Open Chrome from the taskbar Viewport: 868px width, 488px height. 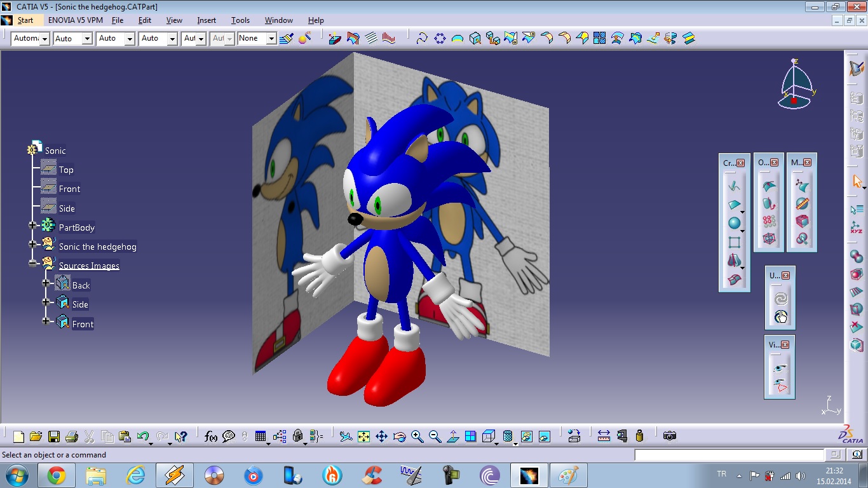[57, 475]
